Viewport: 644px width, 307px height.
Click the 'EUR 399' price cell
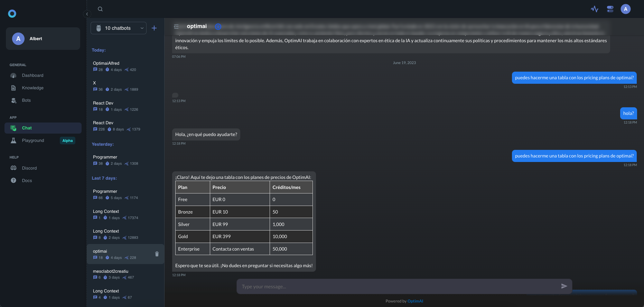[240, 236]
